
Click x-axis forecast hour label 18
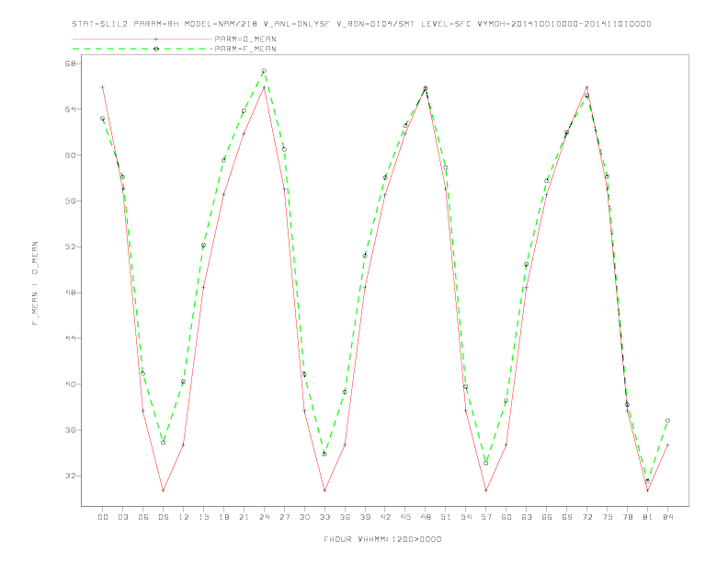(223, 517)
